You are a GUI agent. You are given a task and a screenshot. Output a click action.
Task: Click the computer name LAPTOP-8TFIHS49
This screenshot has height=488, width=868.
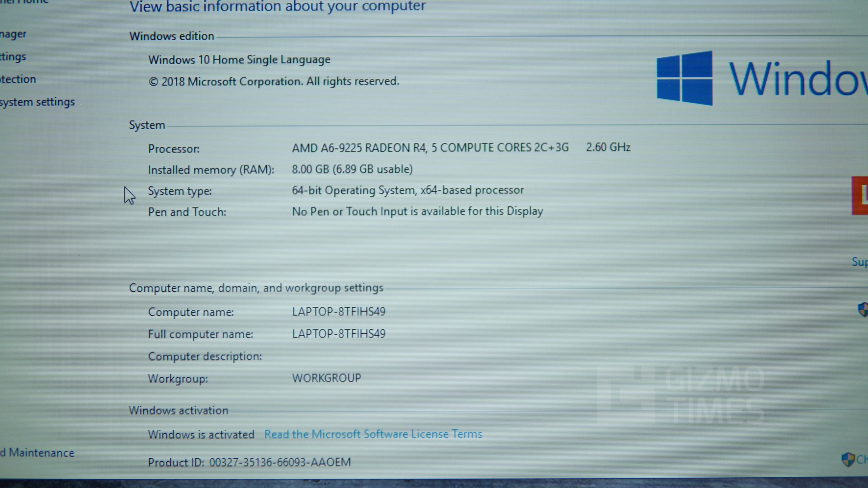click(x=338, y=311)
